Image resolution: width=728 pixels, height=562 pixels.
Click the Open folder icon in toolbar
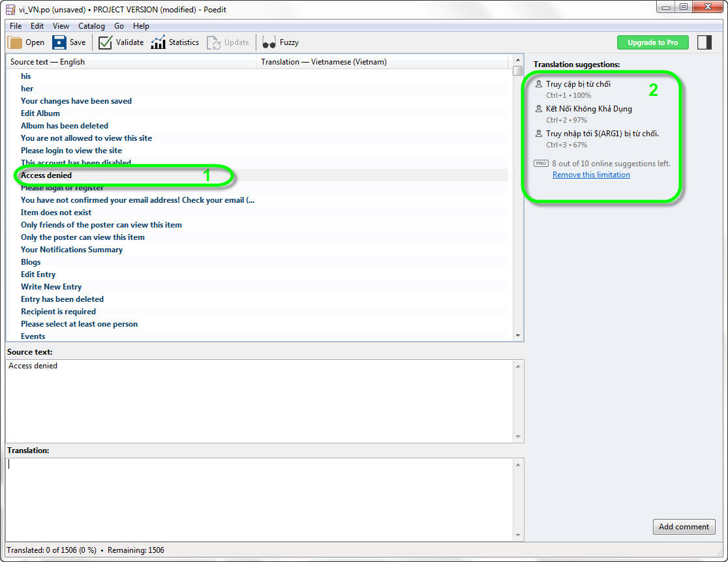click(x=15, y=42)
